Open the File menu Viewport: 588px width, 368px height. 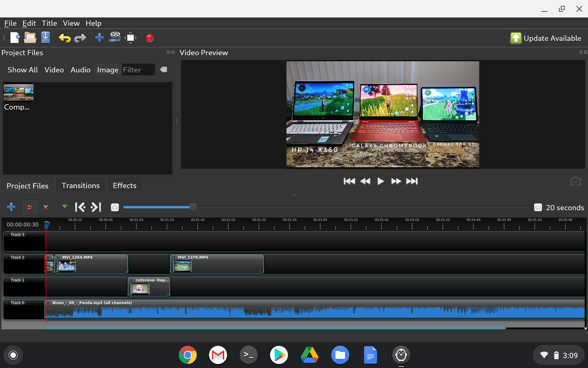click(10, 23)
